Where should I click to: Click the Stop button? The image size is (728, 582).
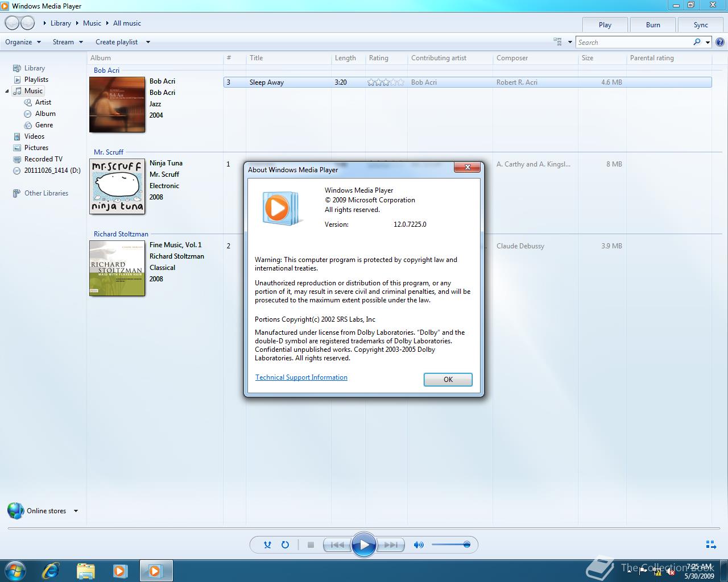tap(311, 544)
